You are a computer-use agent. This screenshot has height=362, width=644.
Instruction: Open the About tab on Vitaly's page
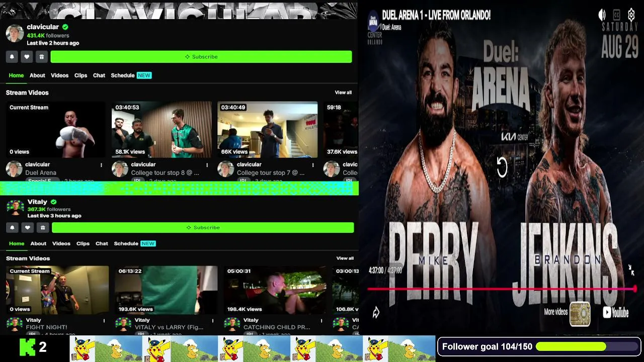point(38,243)
